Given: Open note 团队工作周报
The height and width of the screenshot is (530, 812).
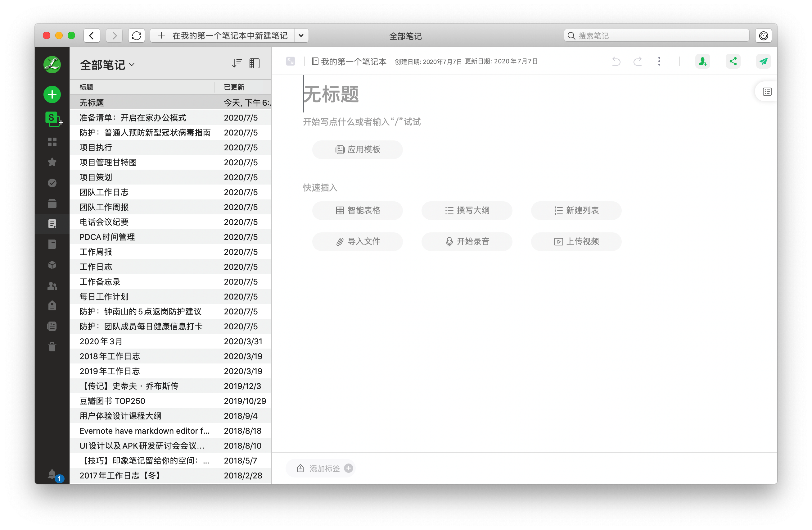Looking at the screenshot, I should coord(171,207).
